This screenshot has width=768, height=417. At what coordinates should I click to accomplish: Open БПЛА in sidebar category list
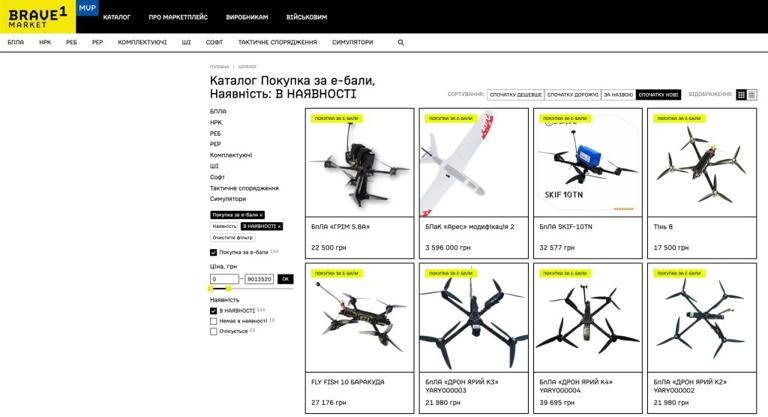click(x=218, y=112)
